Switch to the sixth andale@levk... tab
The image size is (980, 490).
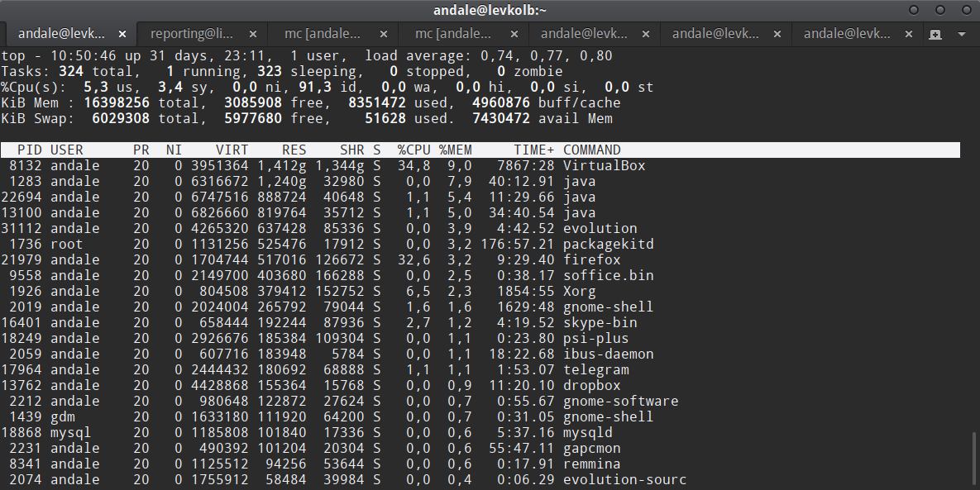click(x=715, y=34)
